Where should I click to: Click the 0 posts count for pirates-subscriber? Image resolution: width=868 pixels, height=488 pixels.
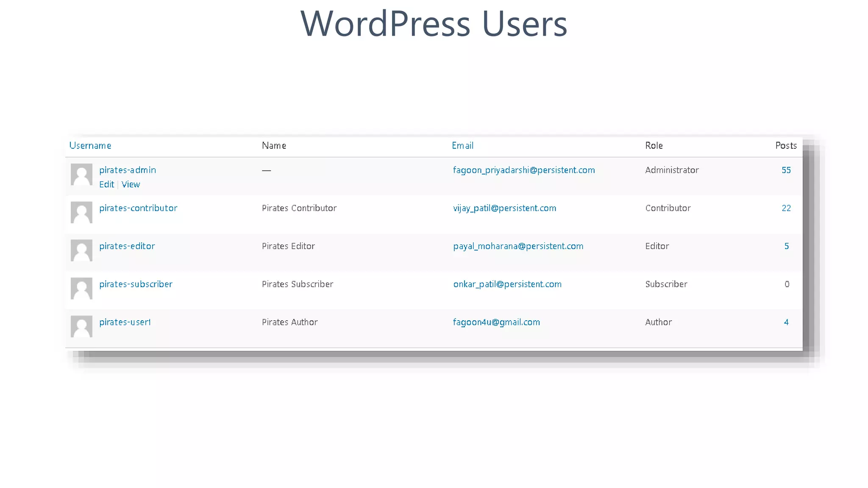pyautogui.click(x=787, y=284)
